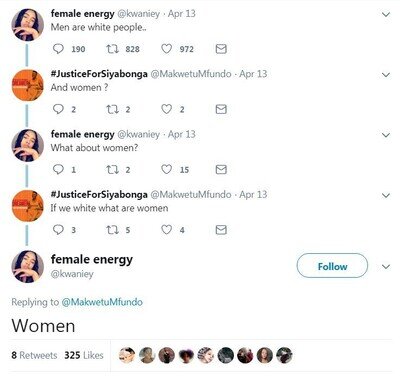Reply to the 'If we white what are women' tweet
Image resolution: width=400 pixels, height=376 pixels.
tap(58, 230)
